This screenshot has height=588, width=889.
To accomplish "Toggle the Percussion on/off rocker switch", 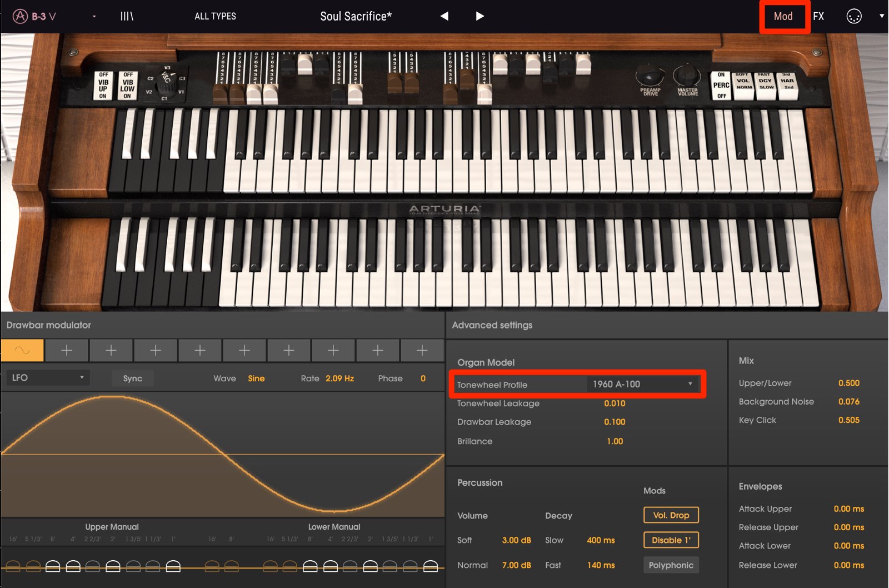I will [721, 85].
